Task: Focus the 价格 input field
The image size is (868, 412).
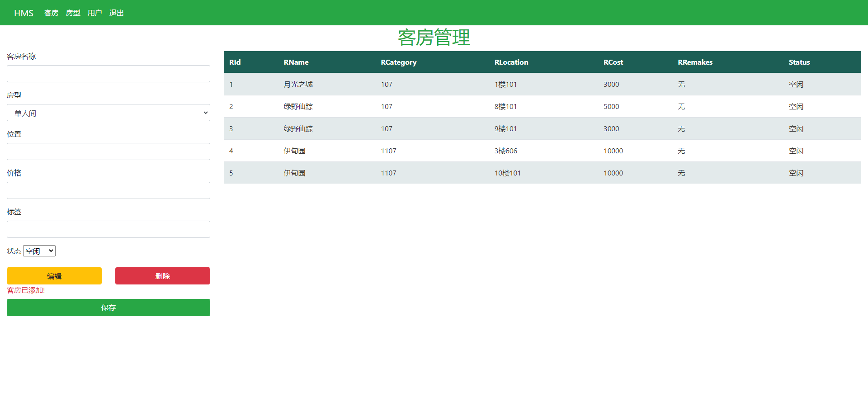Action: coord(108,190)
